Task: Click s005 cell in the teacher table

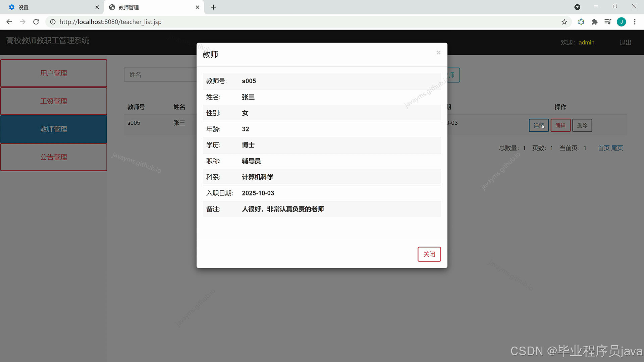Action: 134,123
